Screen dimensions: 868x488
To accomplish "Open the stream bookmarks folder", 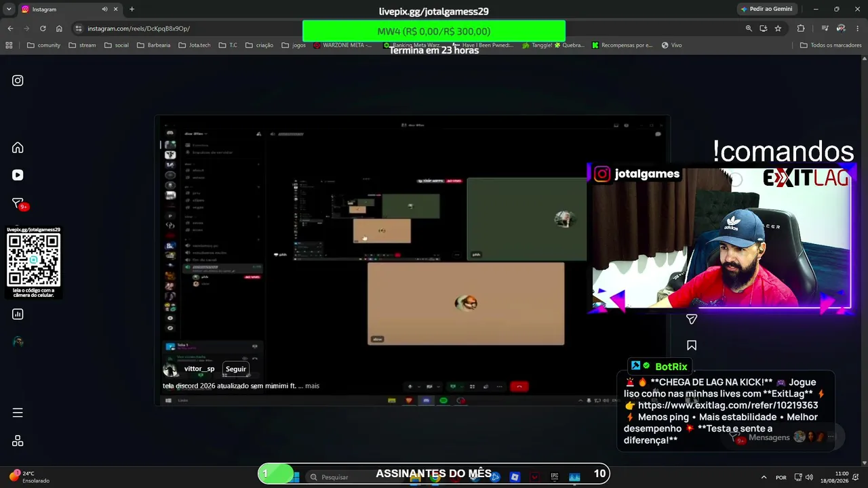I will (x=82, y=45).
